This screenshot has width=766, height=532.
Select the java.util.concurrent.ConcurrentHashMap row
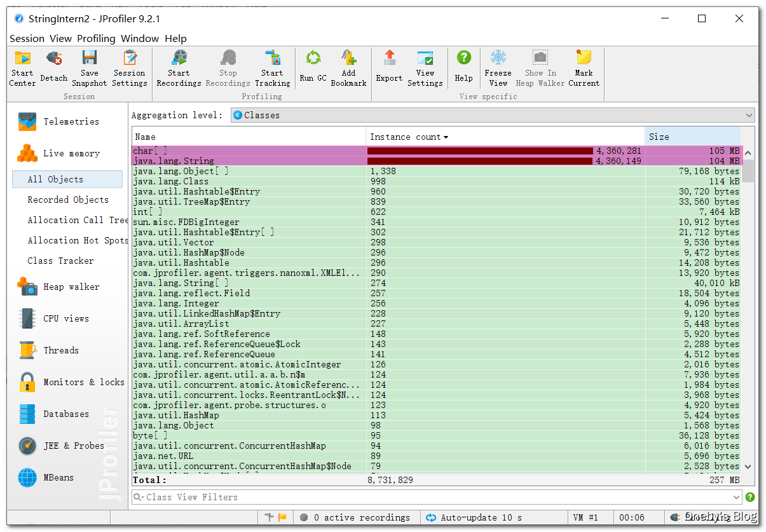[436, 446]
